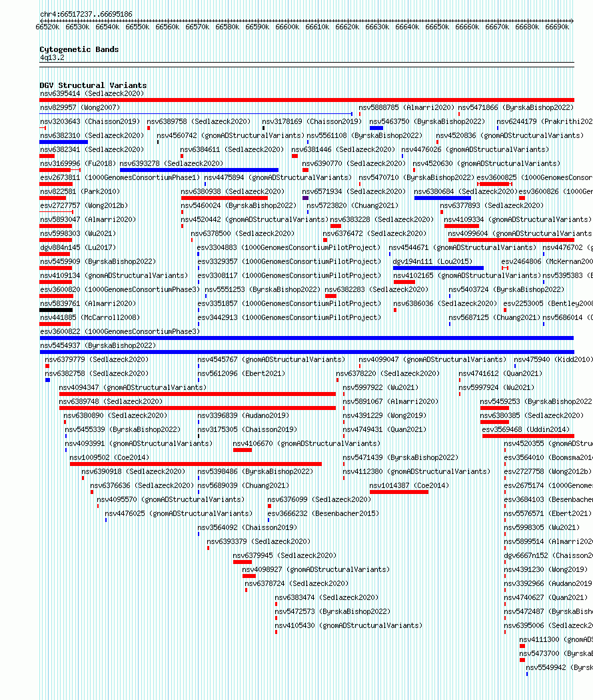The height and width of the screenshot is (700, 593).
Task: Click the red bar under nsv4102165
Action: coord(404,282)
